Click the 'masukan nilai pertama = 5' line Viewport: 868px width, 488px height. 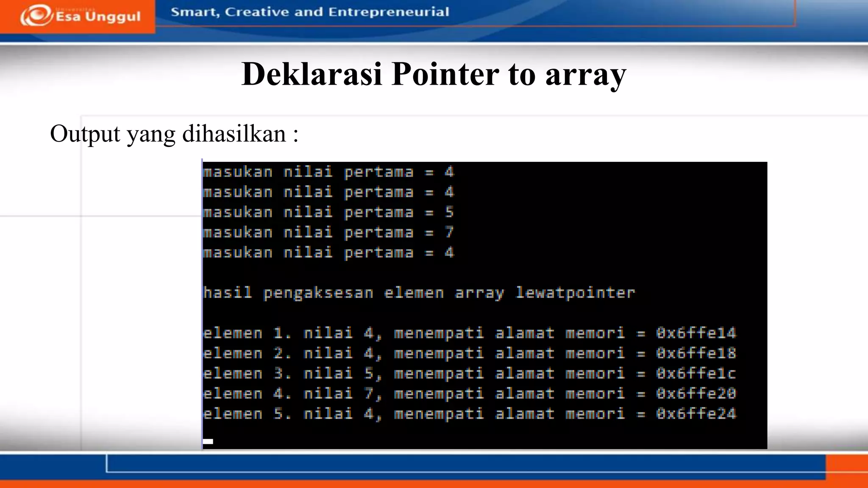[328, 212]
